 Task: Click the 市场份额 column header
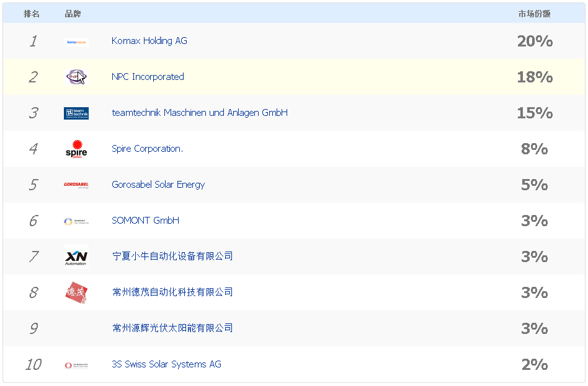pyautogui.click(x=534, y=14)
